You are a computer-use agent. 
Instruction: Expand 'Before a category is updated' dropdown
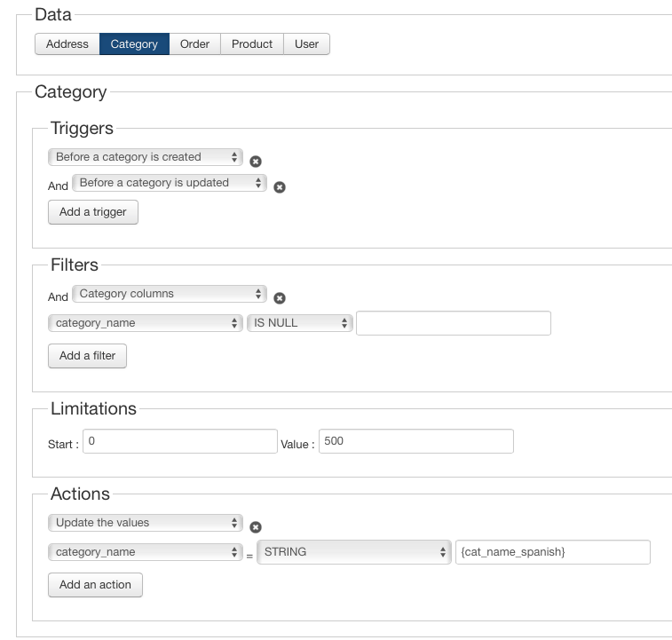click(x=170, y=183)
